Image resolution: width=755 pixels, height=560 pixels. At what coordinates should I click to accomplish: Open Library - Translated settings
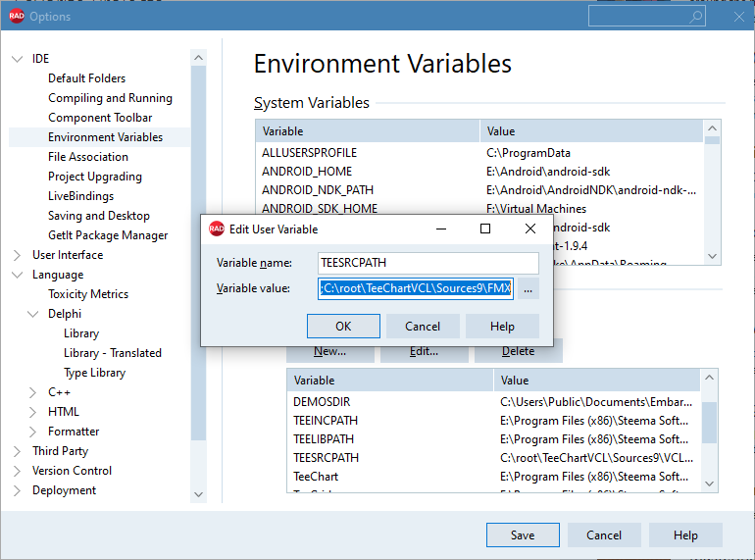coord(112,353)
